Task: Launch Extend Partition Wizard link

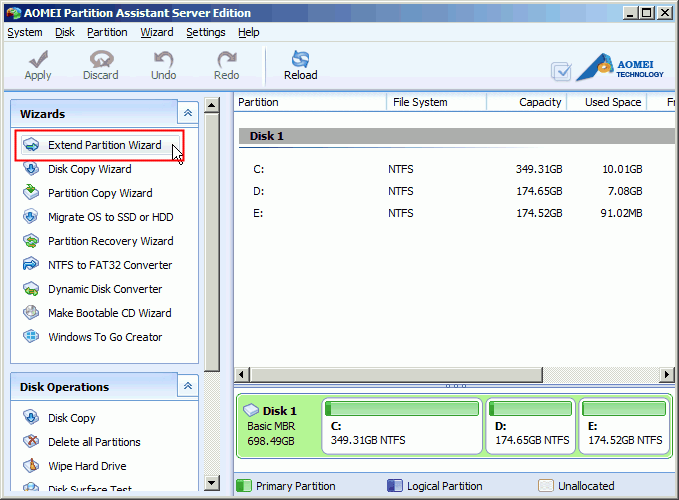Action: pos(105,145)
